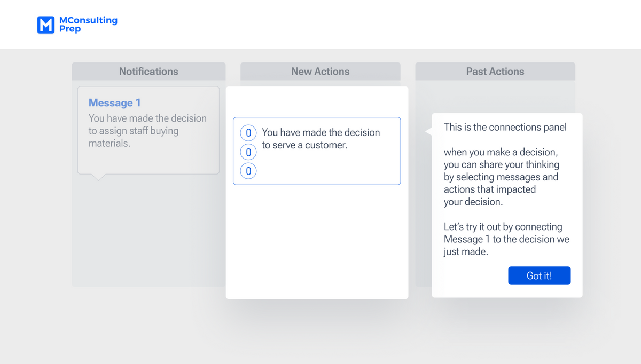This screenshot has height=364, width=641.
Task: Click the empty Past Actions panel area
Action: pos(495,96)
